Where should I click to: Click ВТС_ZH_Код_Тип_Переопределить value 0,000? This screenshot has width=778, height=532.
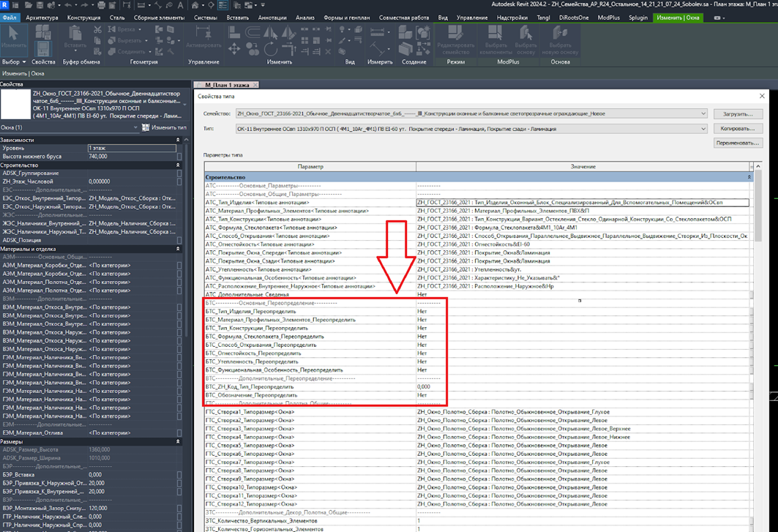click(424, 387)
